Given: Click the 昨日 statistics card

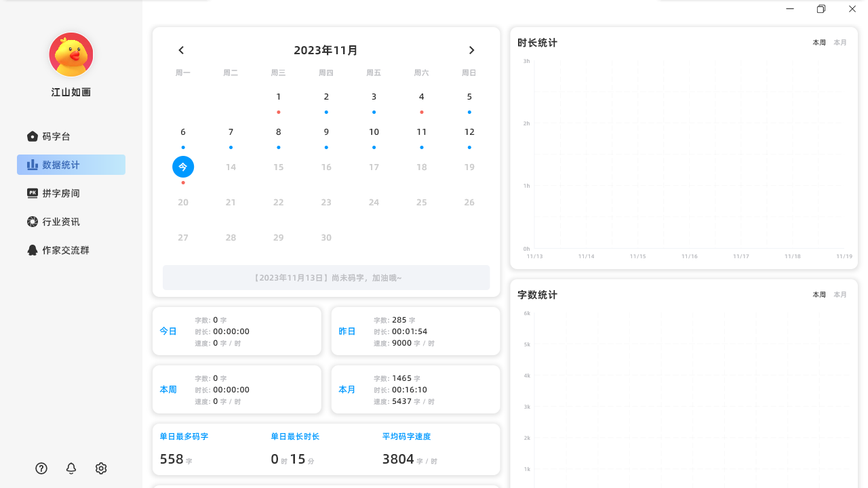Looking at the screenshot, I should pyautogui.click(x=415, y=331).
